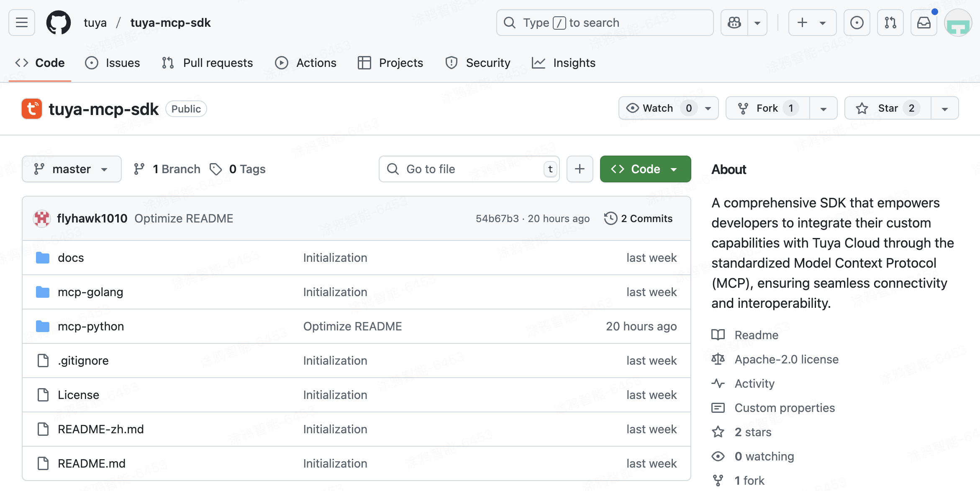Viewport: 980px width, 491px height.
Task: Open the master branch selector
Action: [x=72, y=169]
